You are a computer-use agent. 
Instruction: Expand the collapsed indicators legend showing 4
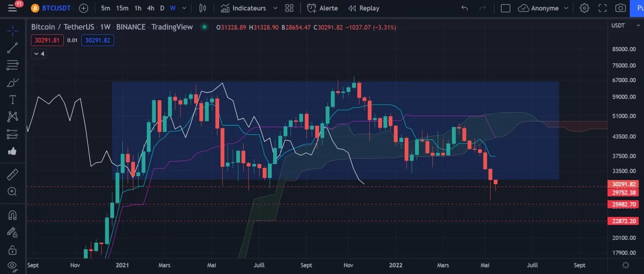[x=39, y=54]
